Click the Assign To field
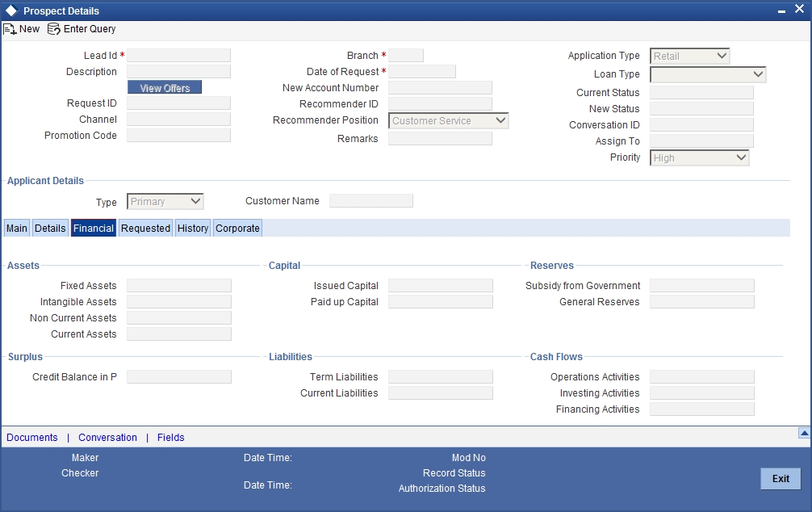 (701, 141)
